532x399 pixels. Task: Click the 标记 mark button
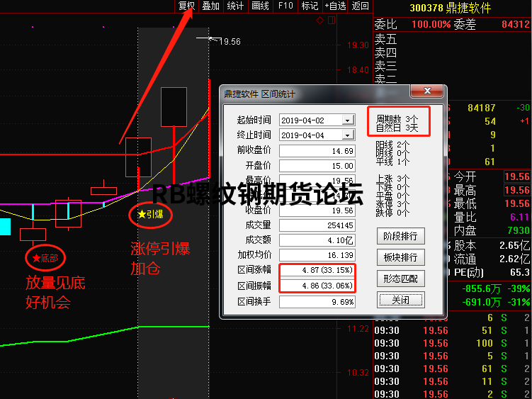pyautogui.click(x=310, y=6)
